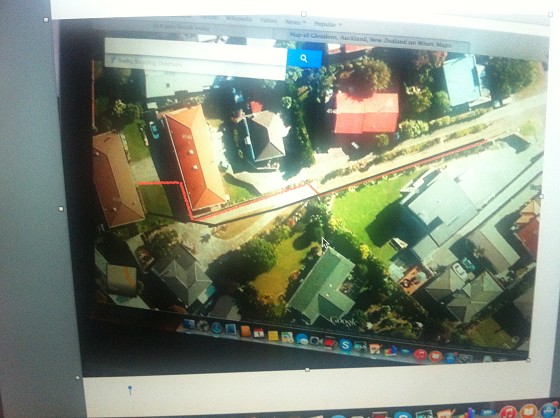The image size is (560, 418).
Task: Open the Safari compass icon in the dock
Action: pyautogui.click(x=217, y=328)
